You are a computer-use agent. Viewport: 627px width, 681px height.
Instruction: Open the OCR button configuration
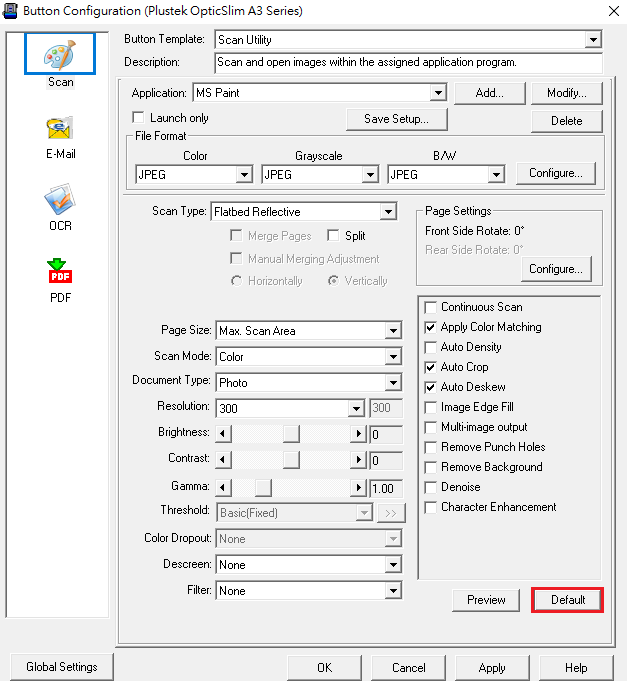[x=60, y=201]
